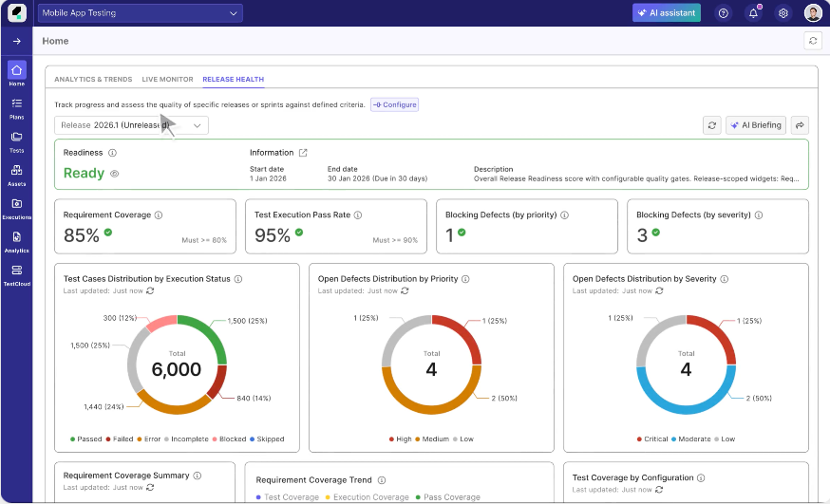The width and height of the screenshot is (830, 504).
Task: Open Plans in the left sidebar
Action: (x=16, y=108)
